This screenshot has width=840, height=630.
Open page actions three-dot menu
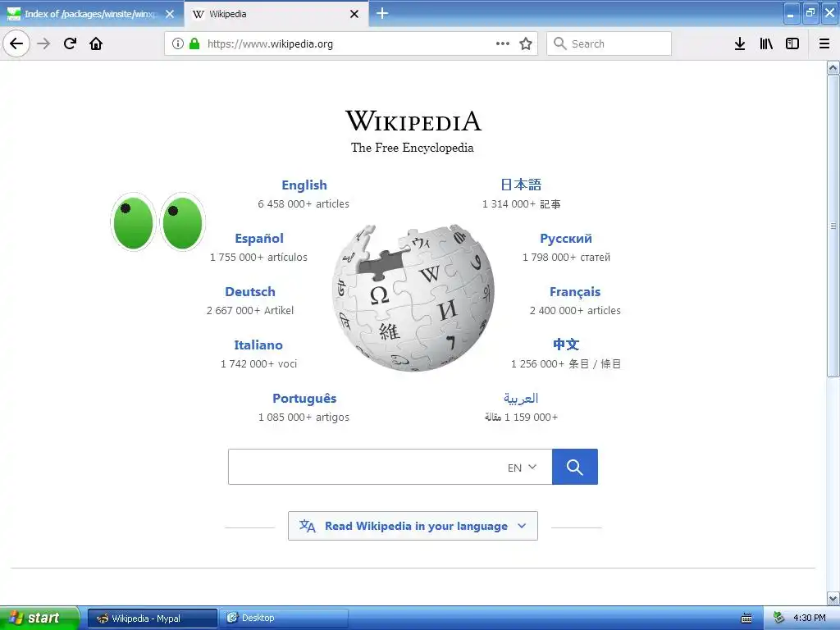click(x=503, y=43)
